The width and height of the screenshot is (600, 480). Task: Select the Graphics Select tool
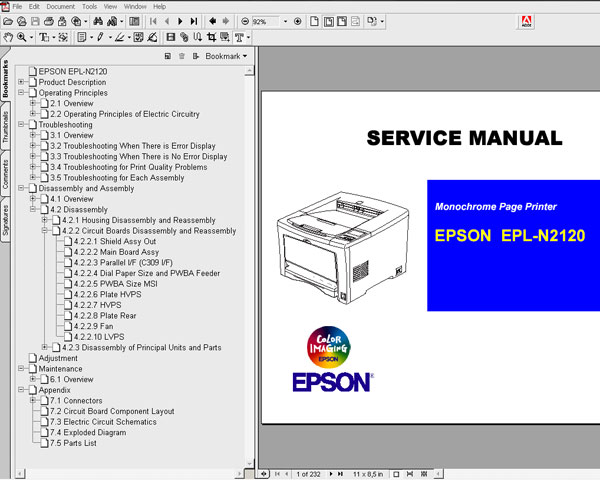pos(63,37)
